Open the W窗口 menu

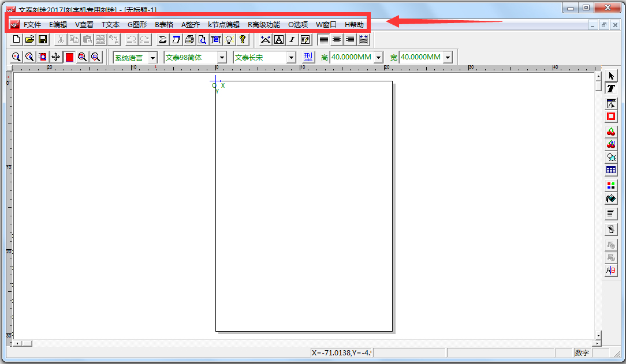326,25
